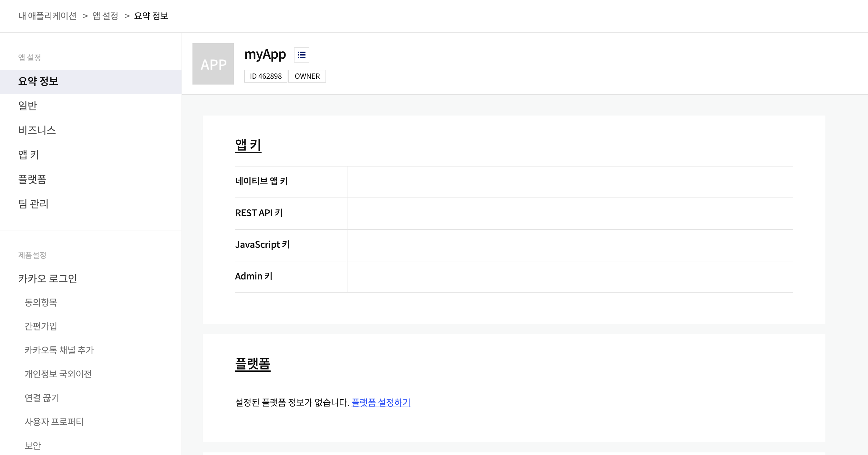868x455 pixels.
Task: Go to 내 애플리케이션 in breadcrumb
Action: click(x=47, y=16)
